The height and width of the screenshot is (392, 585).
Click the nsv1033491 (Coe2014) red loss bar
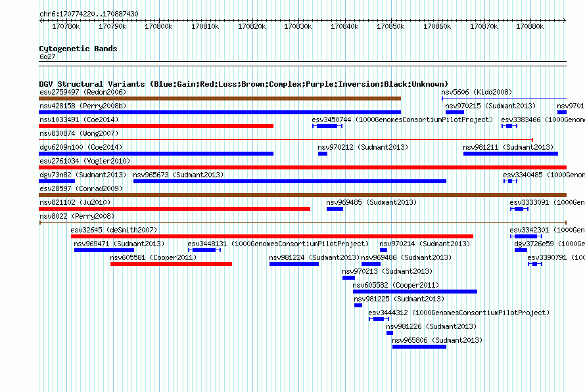pyautogui.click(x=156, y=126)
